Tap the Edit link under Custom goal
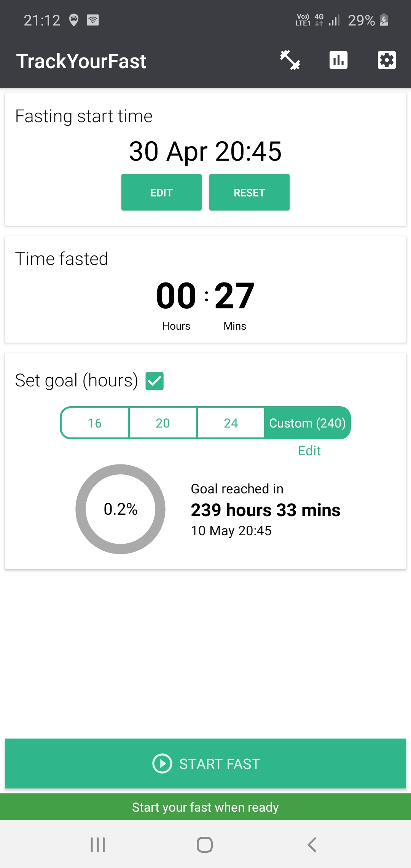 pos(309,451)
